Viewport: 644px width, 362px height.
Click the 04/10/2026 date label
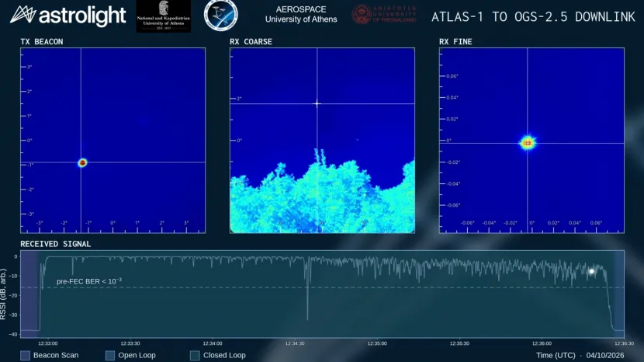605,356
